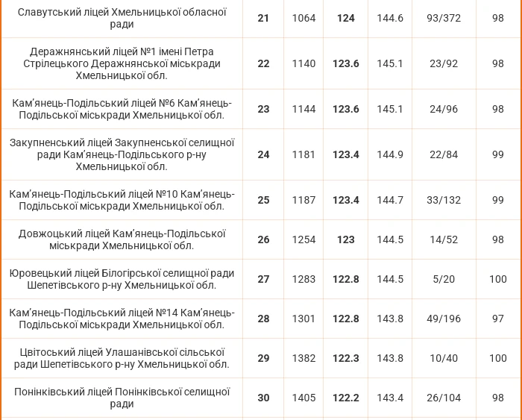Click the 22/84 cell
Image resolution: width=522 pixels, height=420 pixels.
point(444,154)
